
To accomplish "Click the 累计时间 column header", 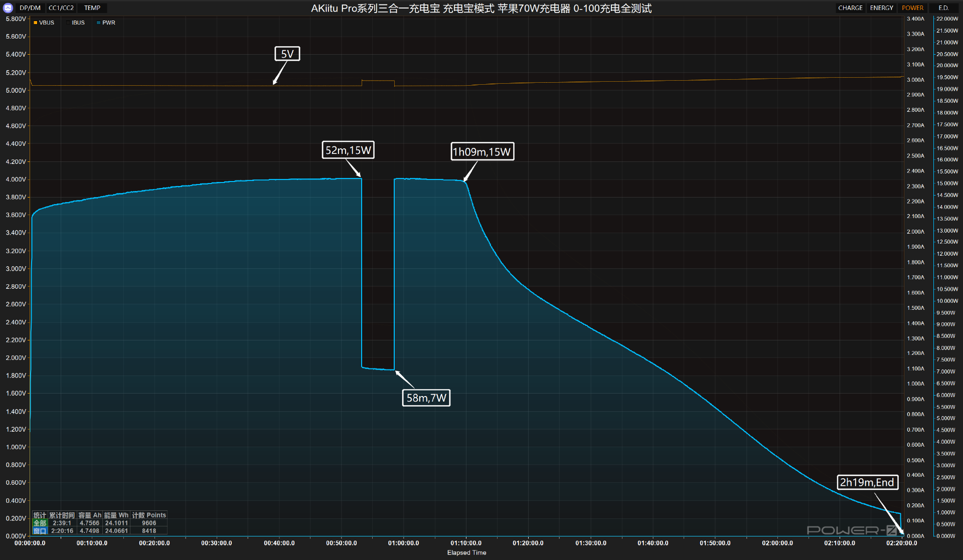I will point(62,515).
